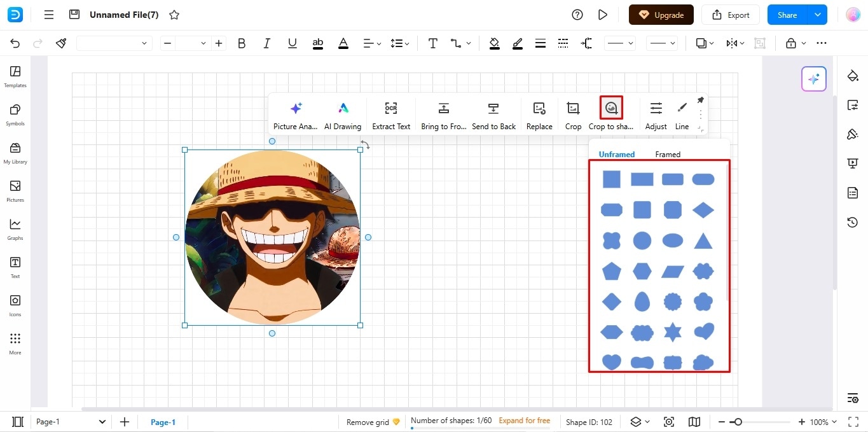Click the zoom slider handle
868x432 pixels.
coord(736,422)
